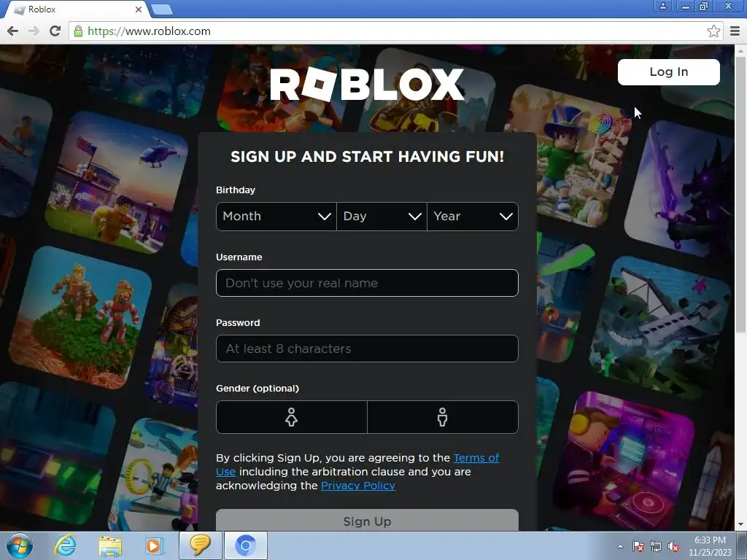Click the vertical scrollbar thumb

click(x=740, y=195)
